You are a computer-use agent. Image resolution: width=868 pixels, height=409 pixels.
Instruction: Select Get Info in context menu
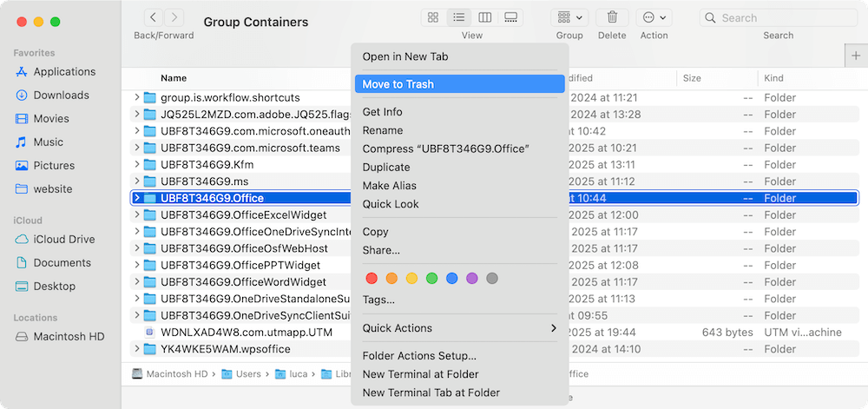(382, 112)
